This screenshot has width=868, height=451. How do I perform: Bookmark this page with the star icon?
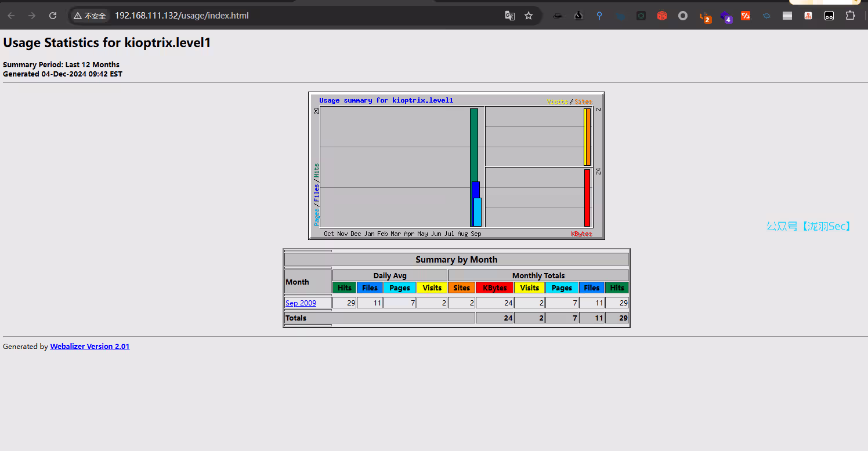(529, 16)
